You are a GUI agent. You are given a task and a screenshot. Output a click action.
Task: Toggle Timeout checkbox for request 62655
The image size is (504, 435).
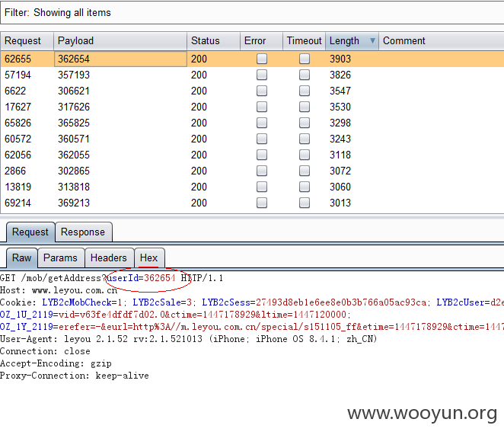pyautogui.click(x=305, y=59)
